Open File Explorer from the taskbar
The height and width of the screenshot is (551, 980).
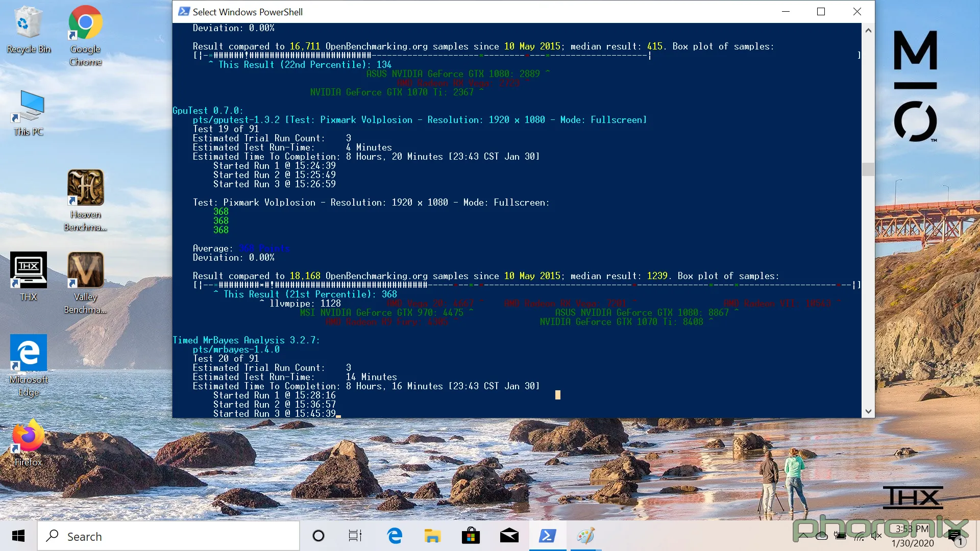[432, 536]
